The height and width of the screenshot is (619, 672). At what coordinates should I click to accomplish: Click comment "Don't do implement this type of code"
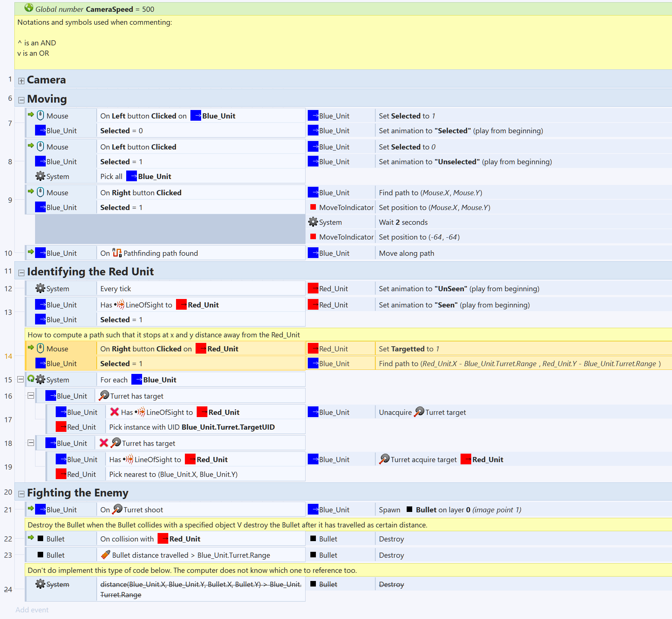click(x=348, y=570)
